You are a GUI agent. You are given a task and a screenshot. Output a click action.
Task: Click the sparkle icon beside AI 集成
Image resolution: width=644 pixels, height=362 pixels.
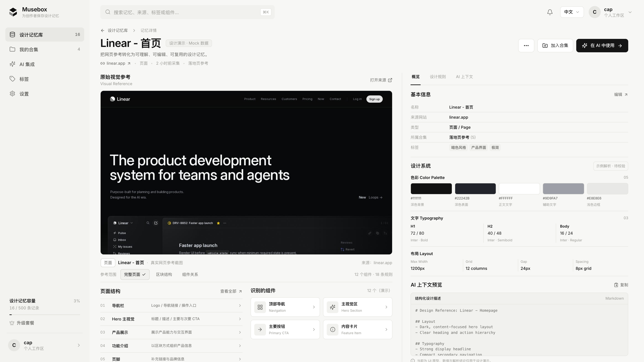[13, 64]
